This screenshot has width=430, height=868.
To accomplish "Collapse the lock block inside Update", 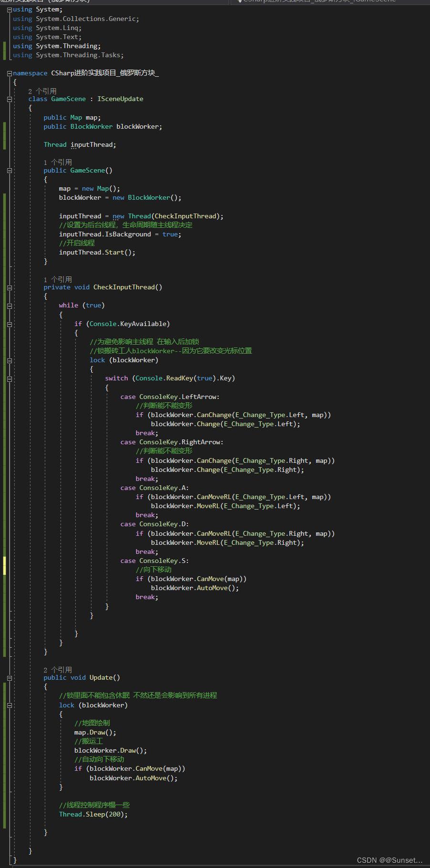I will (9, 705).
